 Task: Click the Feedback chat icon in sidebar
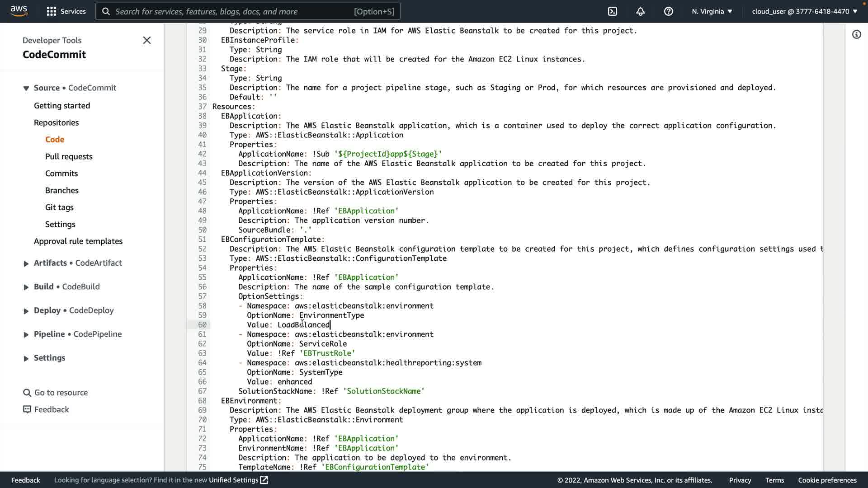point(27,409)
